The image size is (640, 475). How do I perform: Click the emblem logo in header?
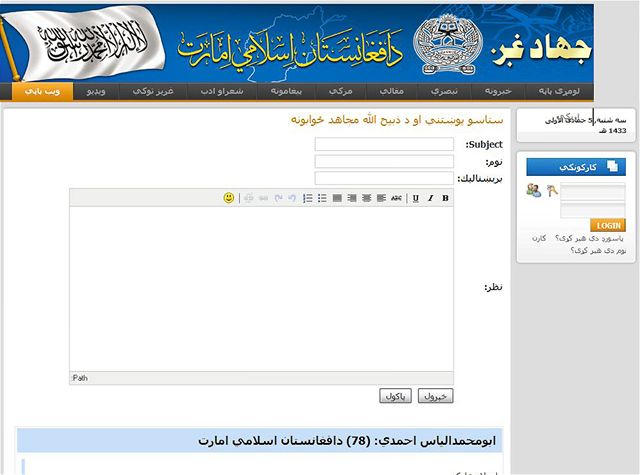pyautogui.click(x=448, y=44)
